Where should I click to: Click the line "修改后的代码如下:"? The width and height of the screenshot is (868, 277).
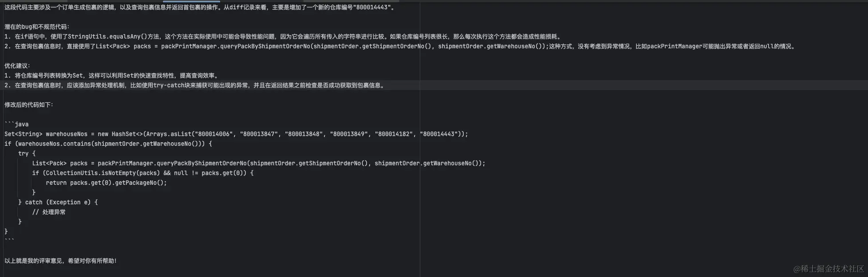point(29,105)
